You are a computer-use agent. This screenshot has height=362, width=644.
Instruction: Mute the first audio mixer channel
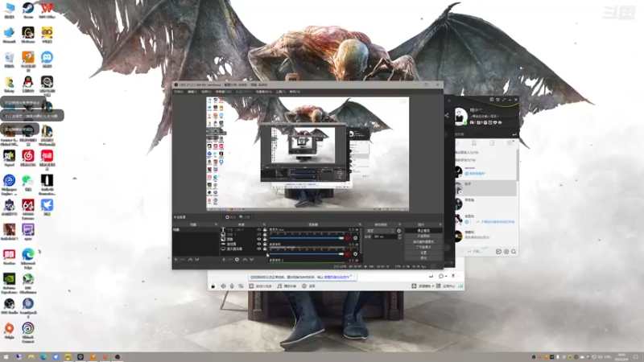(x=348, y=238)
